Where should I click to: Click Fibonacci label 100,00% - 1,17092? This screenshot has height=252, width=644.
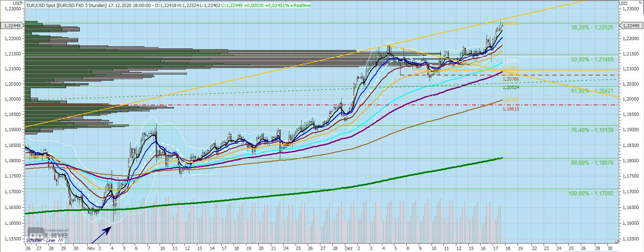[591, 193]
